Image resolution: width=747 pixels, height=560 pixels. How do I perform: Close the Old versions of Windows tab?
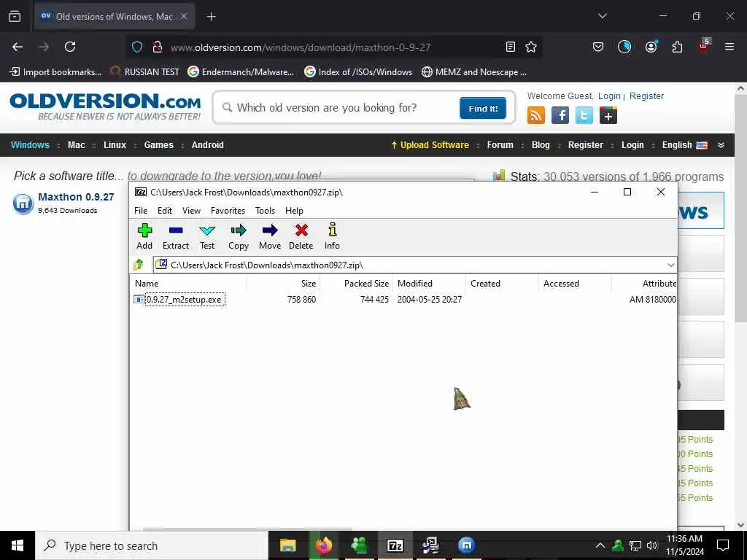183,17
